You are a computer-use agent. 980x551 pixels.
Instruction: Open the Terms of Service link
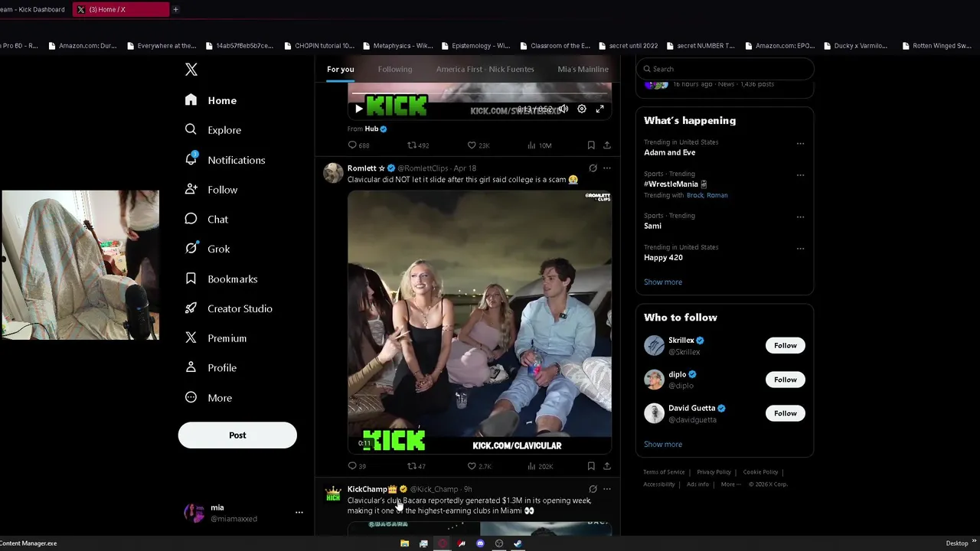point(664,472)
